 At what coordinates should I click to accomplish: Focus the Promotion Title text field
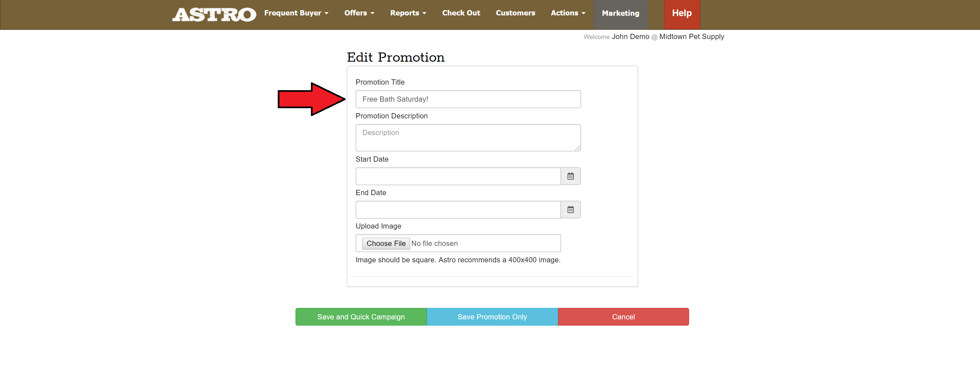pyautogui.click(x=468, y=99)
